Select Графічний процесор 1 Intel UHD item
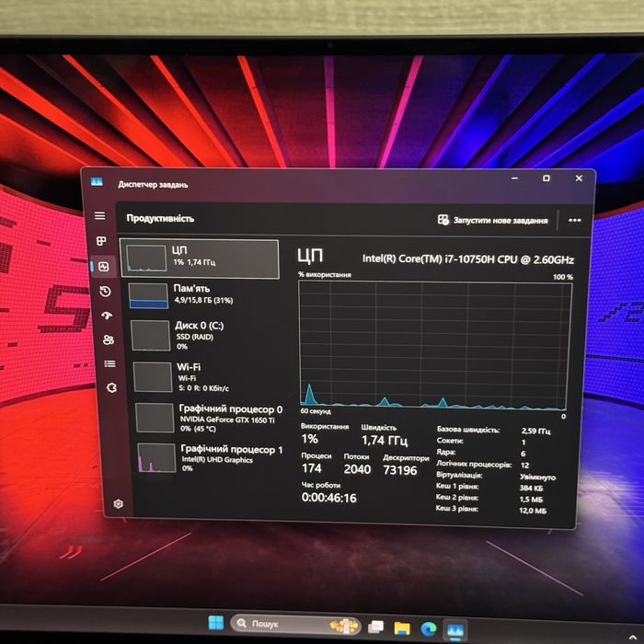The width and height of the screenshot is (644, 644). [211, 458]
